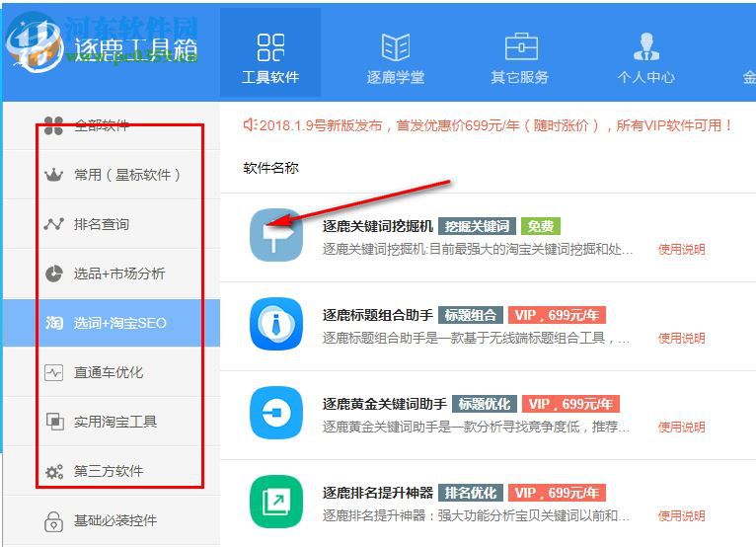
Task: Click VIP，699元/年 badge on 逐鹿排名提升神器
Action: [557, 493]
